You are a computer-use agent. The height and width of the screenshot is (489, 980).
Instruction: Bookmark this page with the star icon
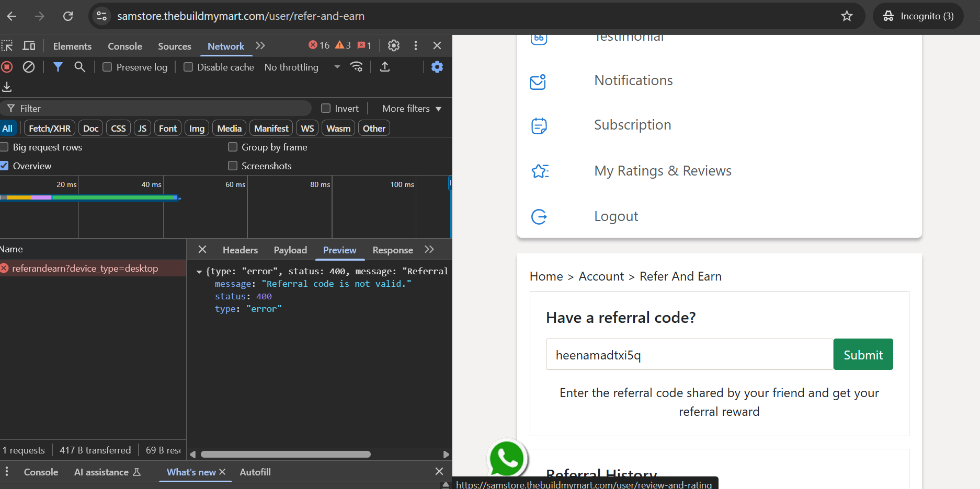(x=847, y=16)
